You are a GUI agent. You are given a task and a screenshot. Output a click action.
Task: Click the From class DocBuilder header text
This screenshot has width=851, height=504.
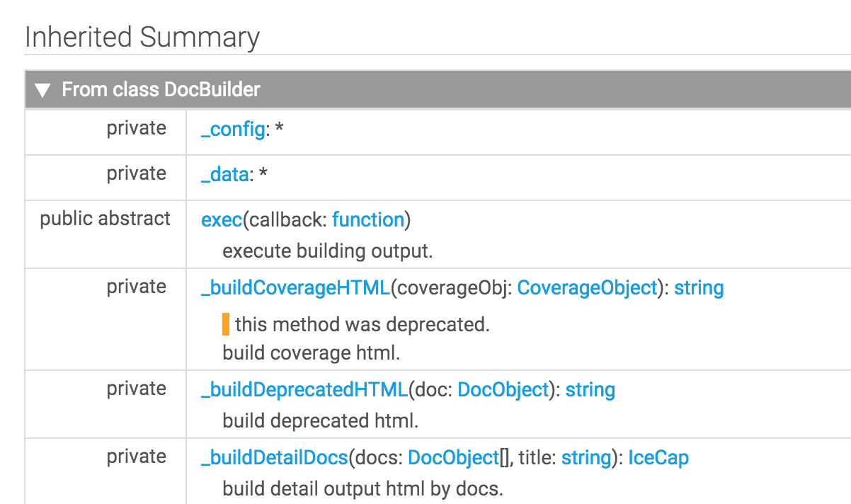[161, 90]
